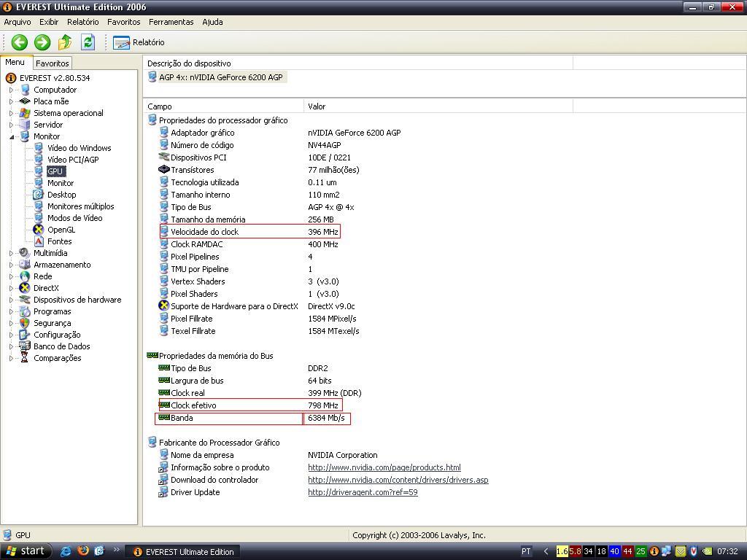This screenshot has width=747, height=560.
Task: Select the Velocidade do clock row
Action: (x=250, y=232)
